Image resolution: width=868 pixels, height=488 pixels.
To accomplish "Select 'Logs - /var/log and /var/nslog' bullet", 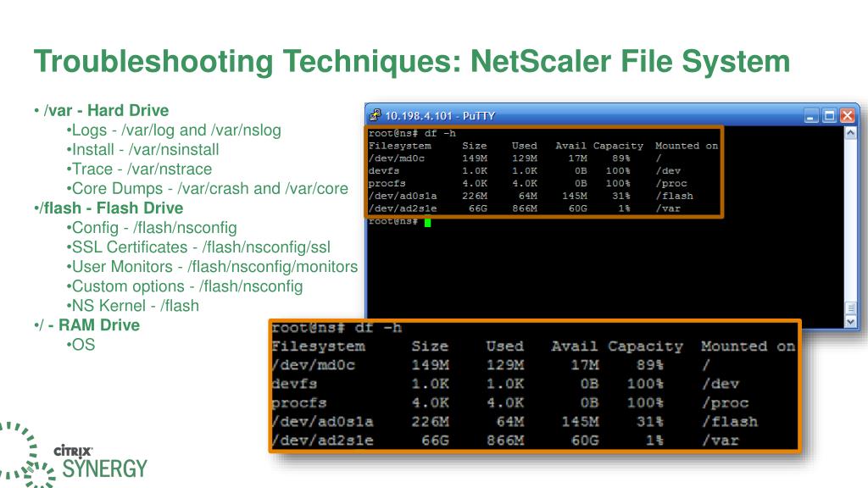I will (174, 130).
